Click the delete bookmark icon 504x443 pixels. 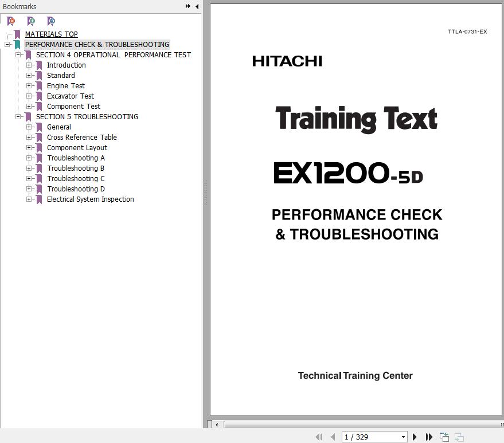pos(11,21)
